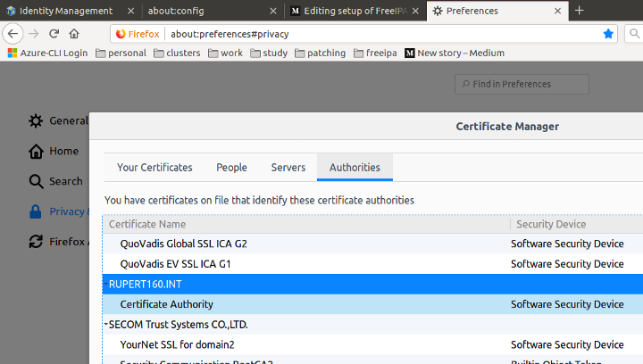This screenshot has height=364, width=643.
Task: Open the freeipa bookmarks folder
Action: tap(375, 53)
